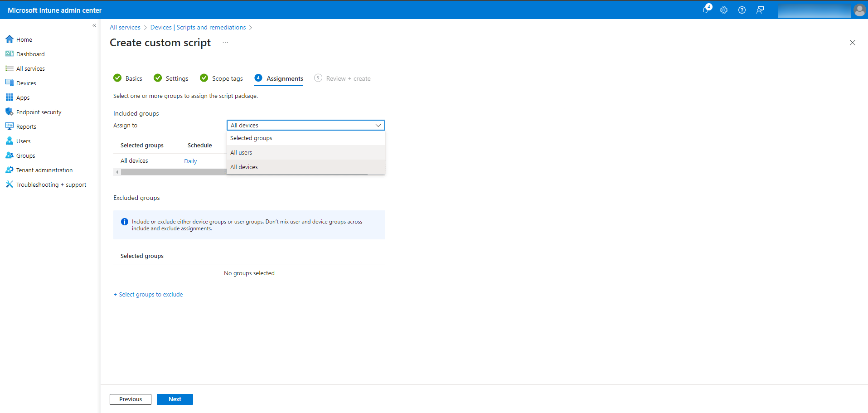Click the Tenant administration icon
868x413 pixels.
point(10,170)
